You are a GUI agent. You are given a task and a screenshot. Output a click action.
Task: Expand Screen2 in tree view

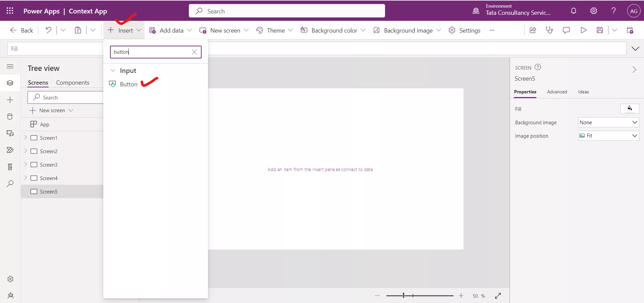[25, 151]
